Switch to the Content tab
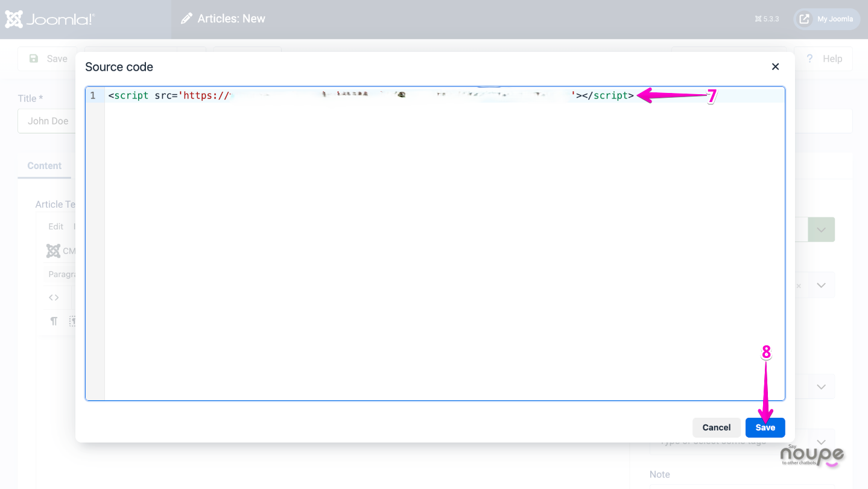The height and width of the screenshot is (489, 868). [45, 166]
